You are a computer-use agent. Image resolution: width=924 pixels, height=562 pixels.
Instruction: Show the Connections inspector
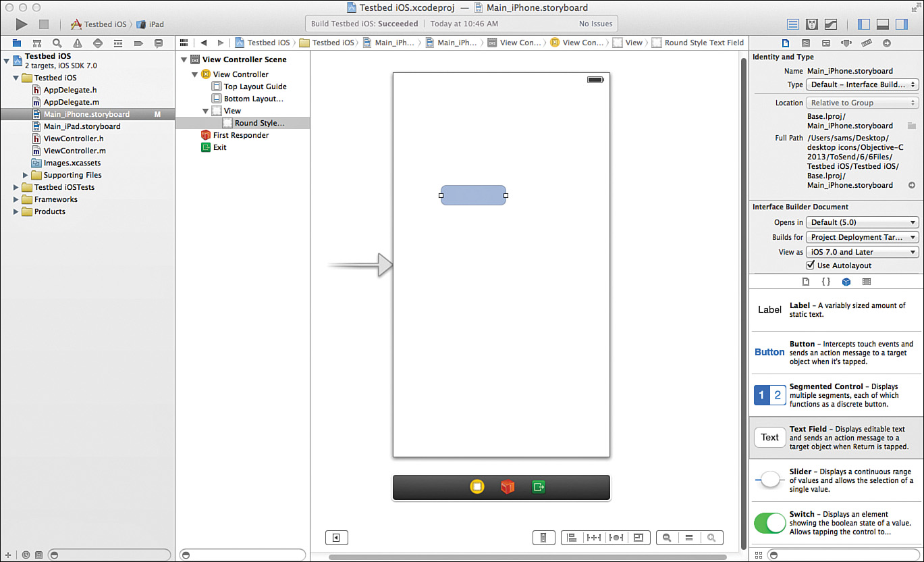[887, 43]
